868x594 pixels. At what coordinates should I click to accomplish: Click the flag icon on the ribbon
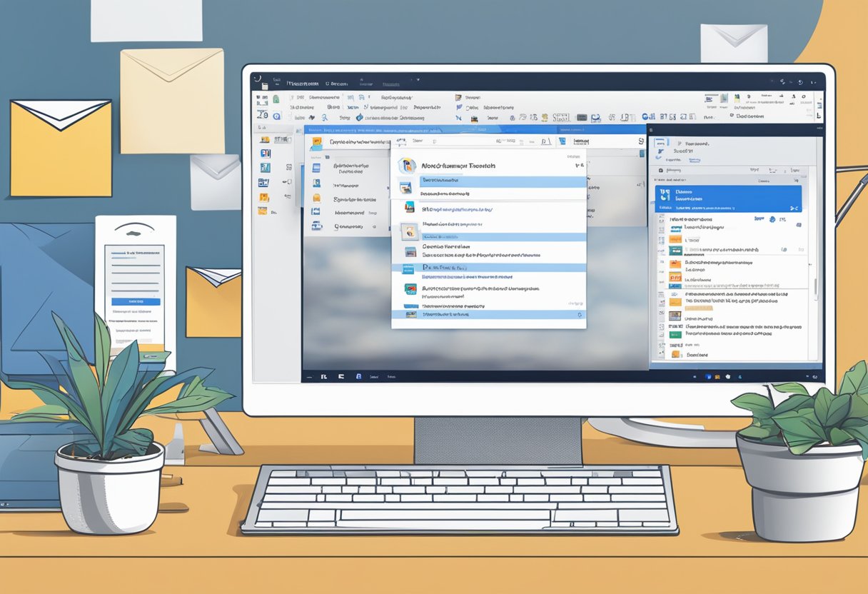pos(458,106)
